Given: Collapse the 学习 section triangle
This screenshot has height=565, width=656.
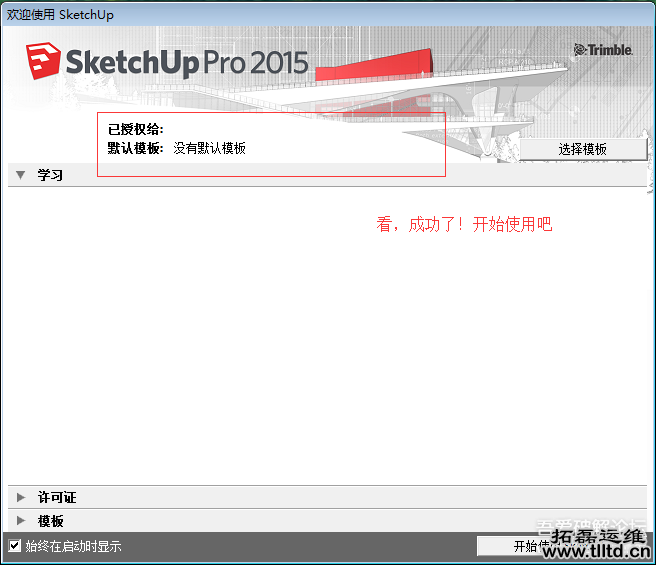Looking at the screenshot, I should pyautogui.click(x=20, y=175).
